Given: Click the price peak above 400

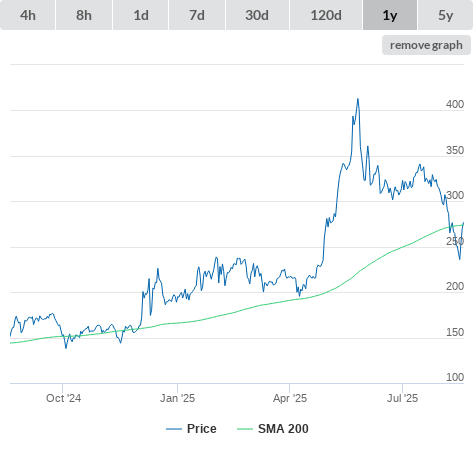Looking at the screenshot, I should 358,99.
